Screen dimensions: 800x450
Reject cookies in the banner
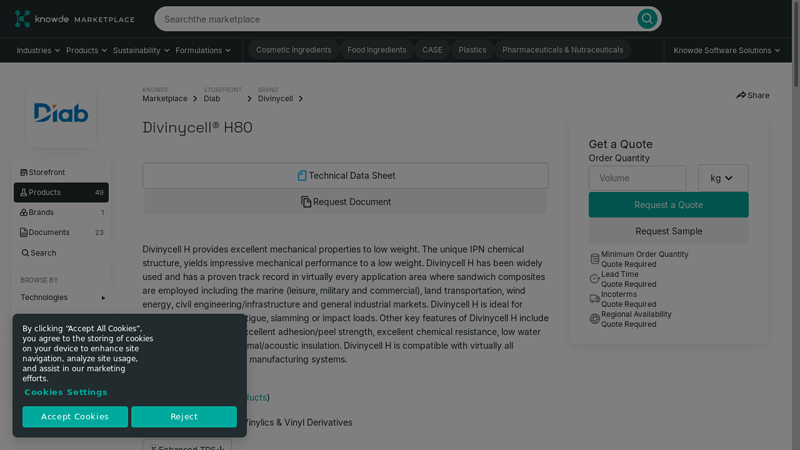tap(184, 416)
